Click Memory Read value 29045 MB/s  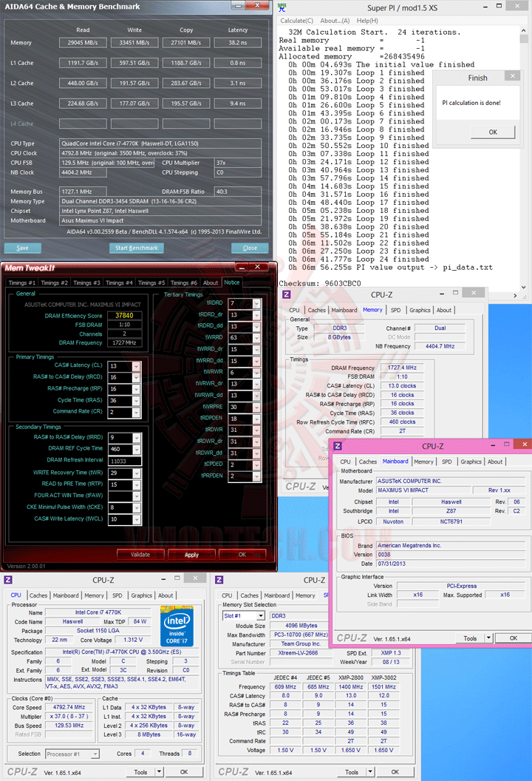coord(83,43)
